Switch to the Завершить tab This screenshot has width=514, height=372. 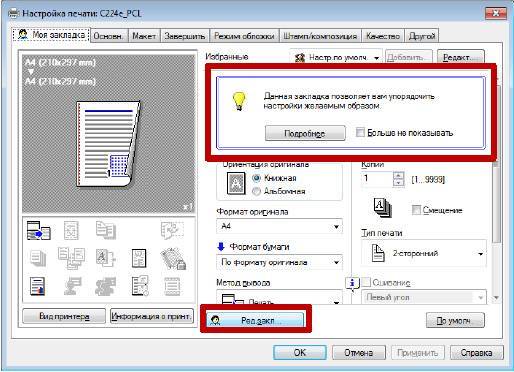[185, 36]
